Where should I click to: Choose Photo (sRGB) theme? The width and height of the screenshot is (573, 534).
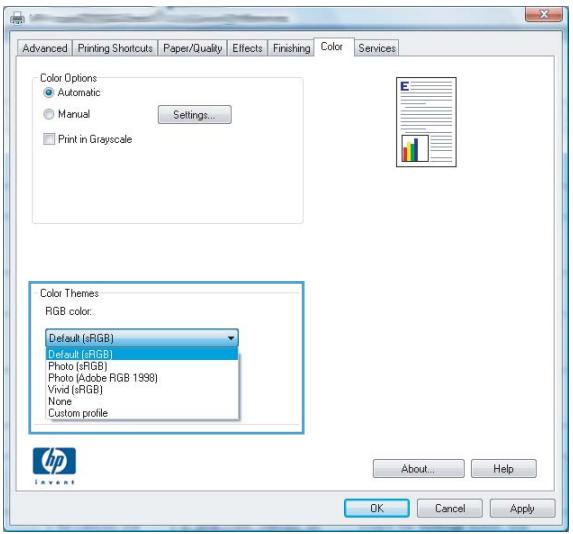tap(142, 366)
